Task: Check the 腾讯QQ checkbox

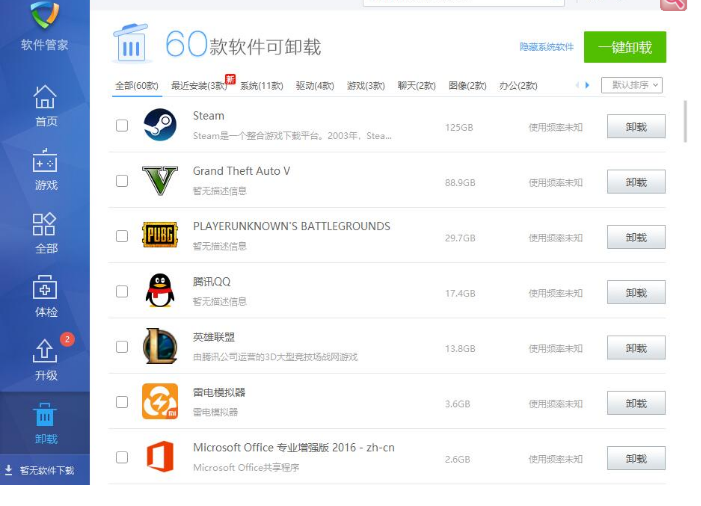Action: click(x=122, y=291)
